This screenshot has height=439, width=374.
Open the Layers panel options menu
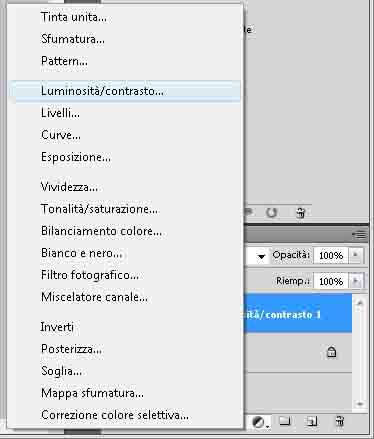[359, 235]
